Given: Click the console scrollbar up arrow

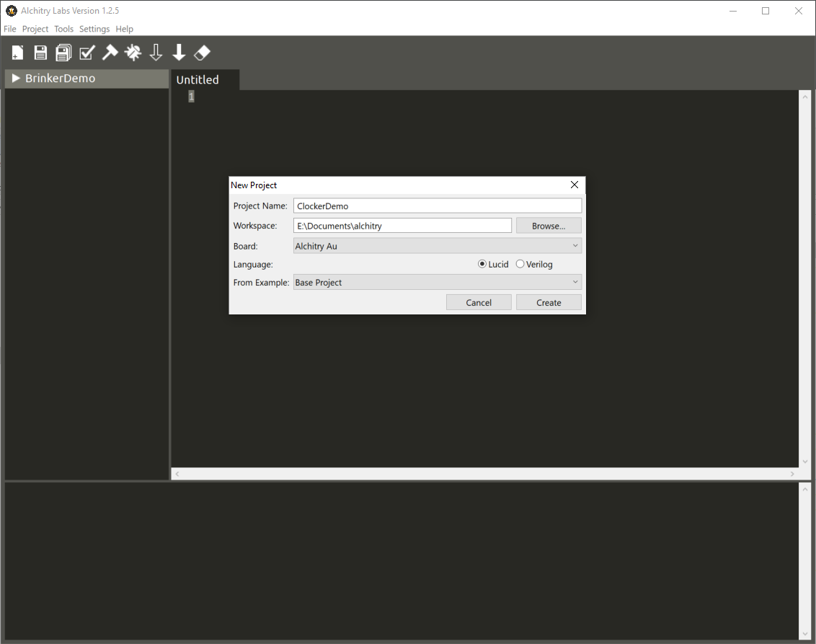Looking at the screenshot, I should (x=805, y=490).
